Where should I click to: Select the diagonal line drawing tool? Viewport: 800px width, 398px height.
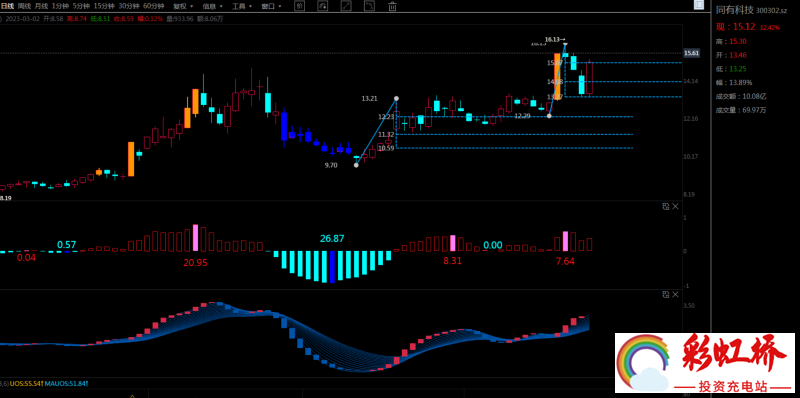pos(346,6)
